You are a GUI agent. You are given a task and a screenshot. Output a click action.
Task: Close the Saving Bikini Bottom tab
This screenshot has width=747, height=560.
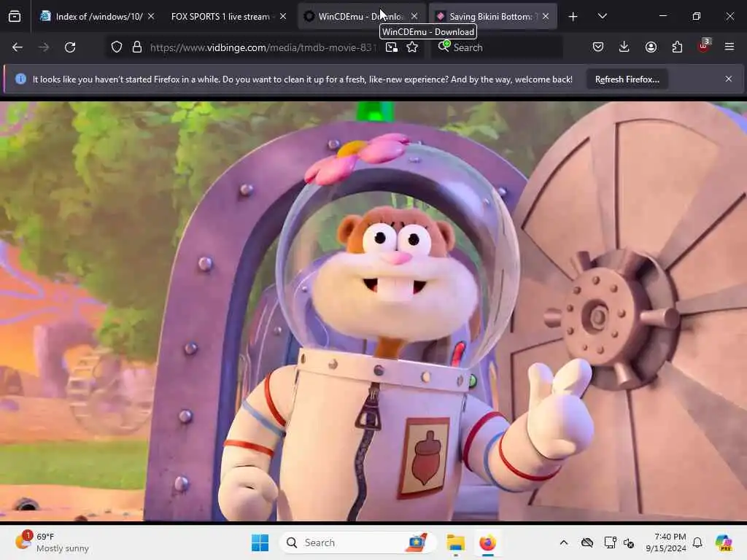tap(546, 16)
